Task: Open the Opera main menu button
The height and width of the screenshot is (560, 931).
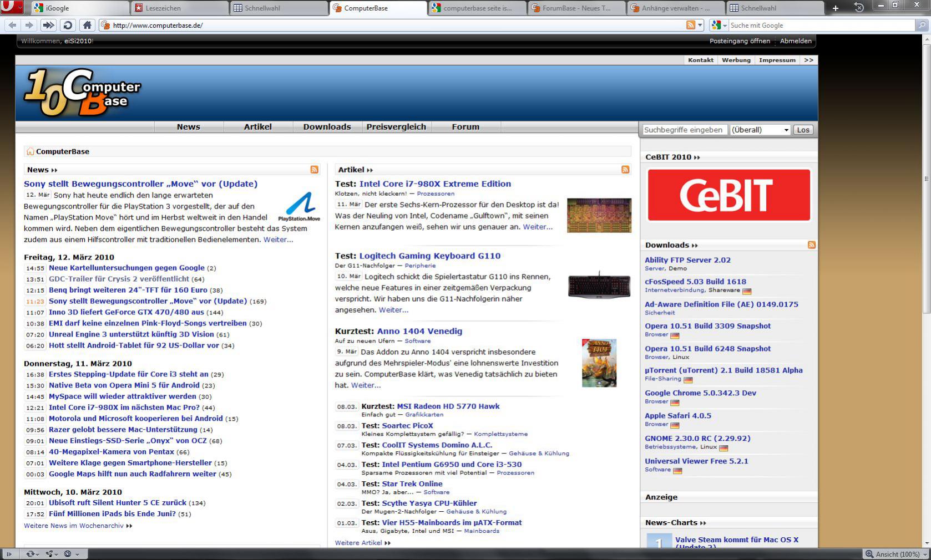Action: click(x=12, y=7)
